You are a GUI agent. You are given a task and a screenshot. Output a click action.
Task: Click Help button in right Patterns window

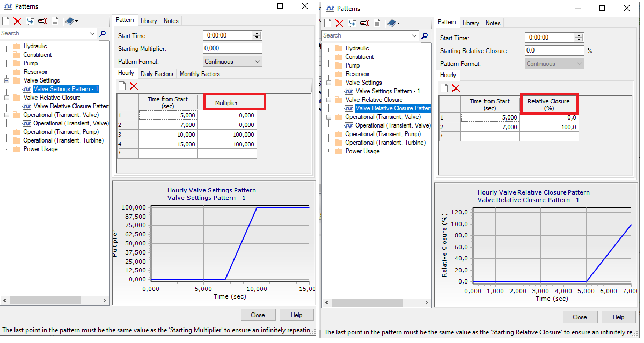click(618, 317)
